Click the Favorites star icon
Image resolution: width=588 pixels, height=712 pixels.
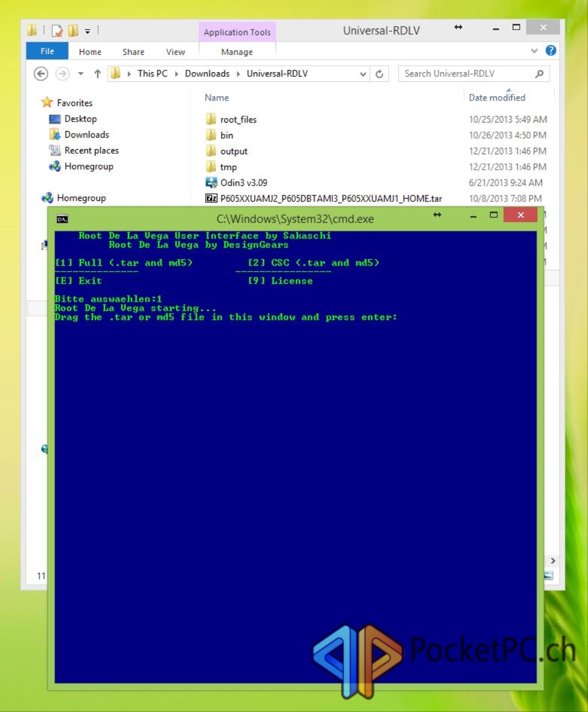tap(47, 103)
